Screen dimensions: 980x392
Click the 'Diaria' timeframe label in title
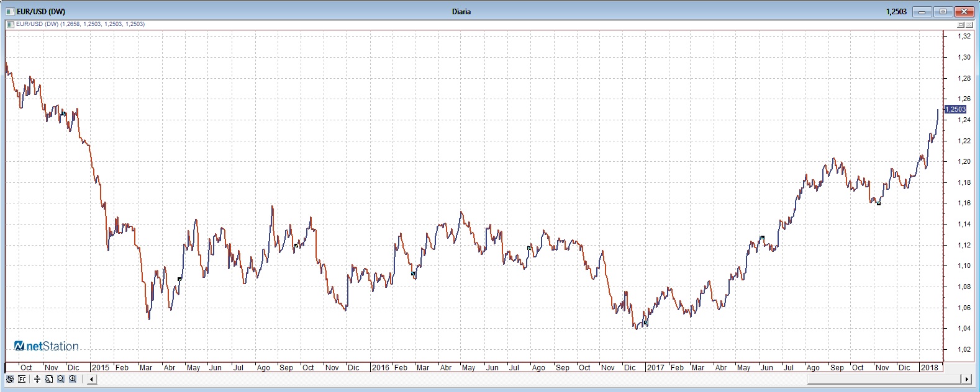pyautogui.click(x=461, y=11)
